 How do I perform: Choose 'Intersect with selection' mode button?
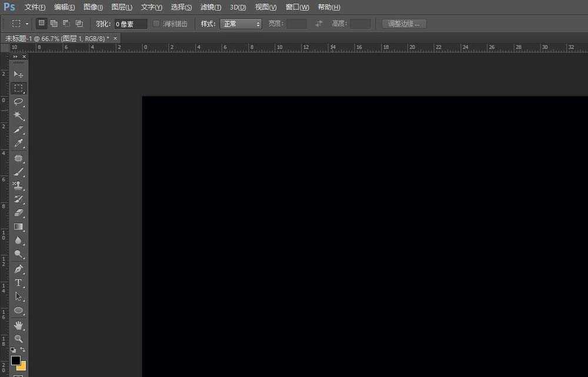[x=79, y=24]
